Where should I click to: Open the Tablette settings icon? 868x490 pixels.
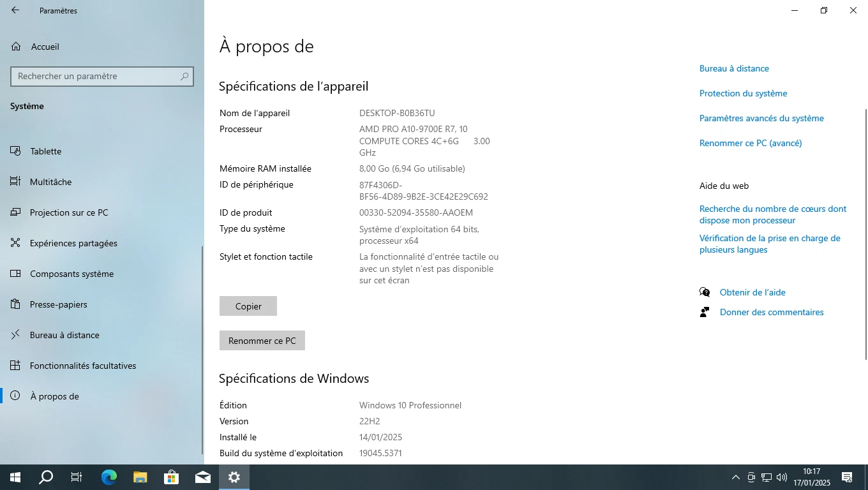15,151
